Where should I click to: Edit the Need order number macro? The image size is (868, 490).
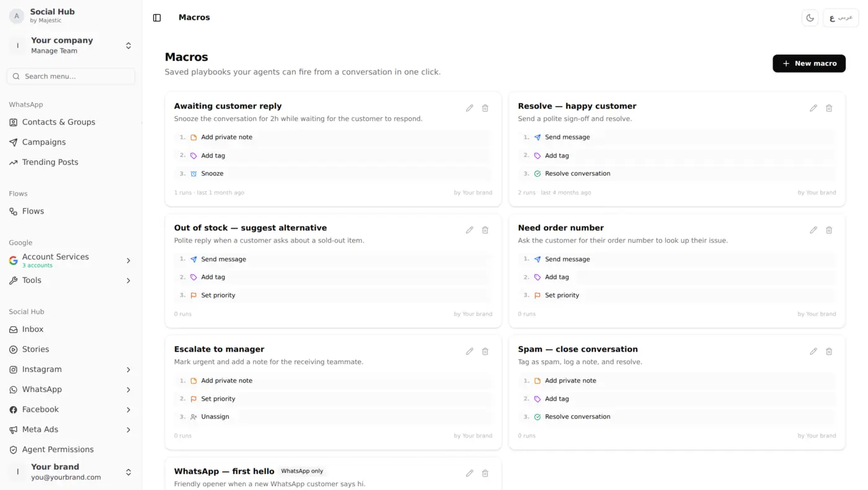[x=813, y=230]
